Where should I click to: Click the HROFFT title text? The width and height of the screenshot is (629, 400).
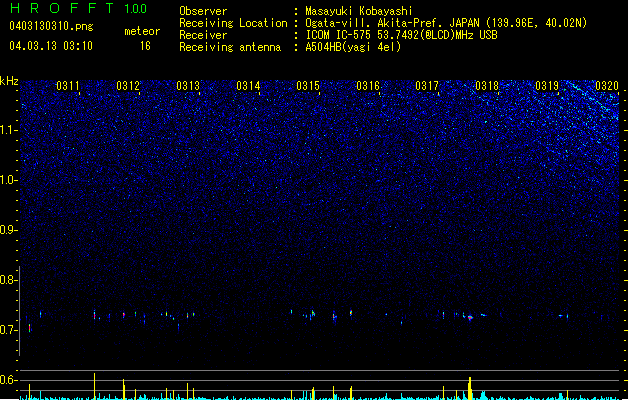61,8
